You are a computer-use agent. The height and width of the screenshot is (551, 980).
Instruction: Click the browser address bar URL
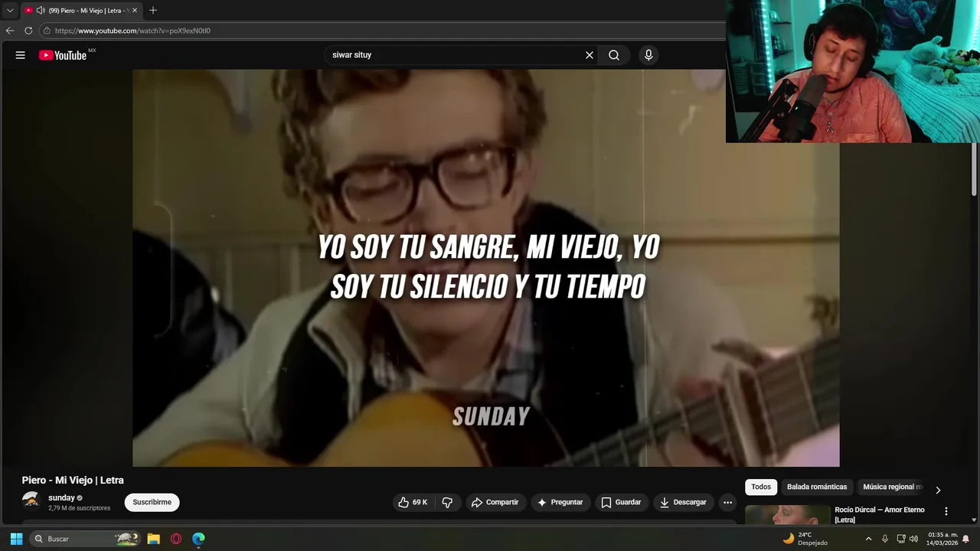pos(132,31)
